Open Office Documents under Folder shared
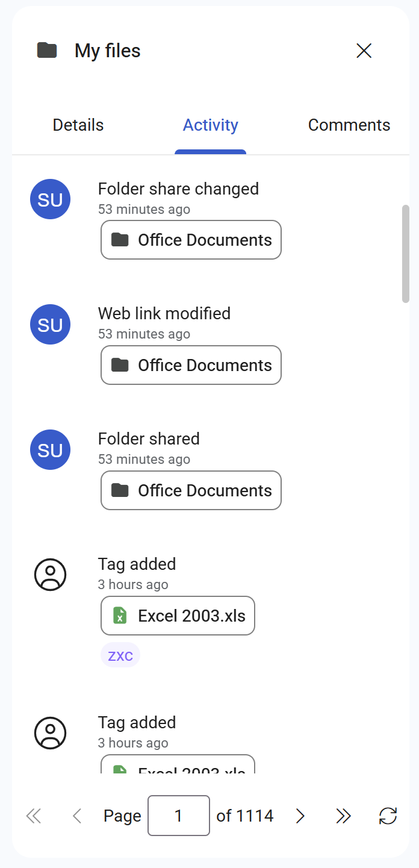Viewport: 419px width, 868px height. click(x=191, y=490)
